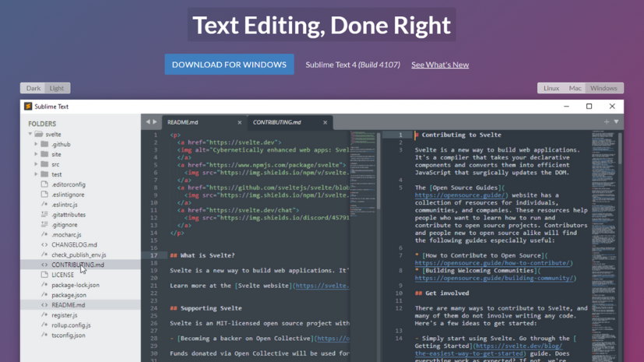
Task: Click the .gitignore file icon
Action: pyautogui.click(x=44, y=225)
